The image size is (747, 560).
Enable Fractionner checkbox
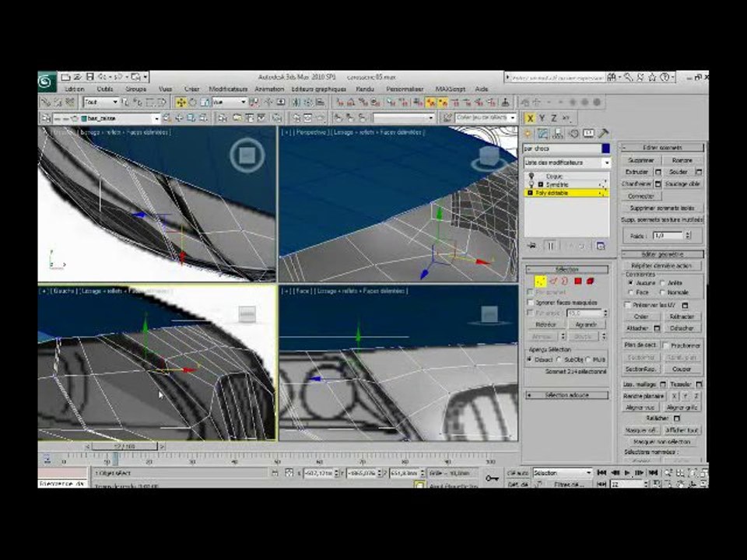pyautogui.click(x=666, y=345)
